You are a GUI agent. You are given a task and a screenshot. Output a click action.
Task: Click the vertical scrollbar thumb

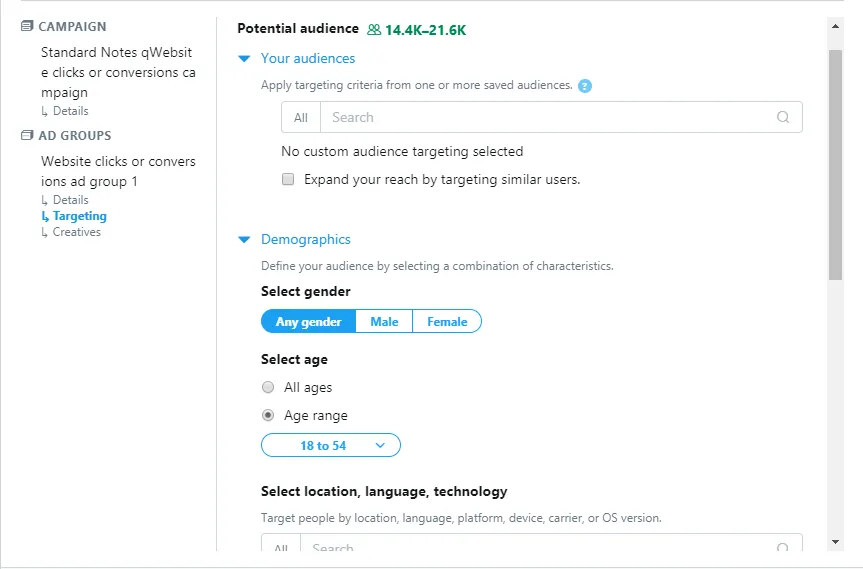point(835,165)
